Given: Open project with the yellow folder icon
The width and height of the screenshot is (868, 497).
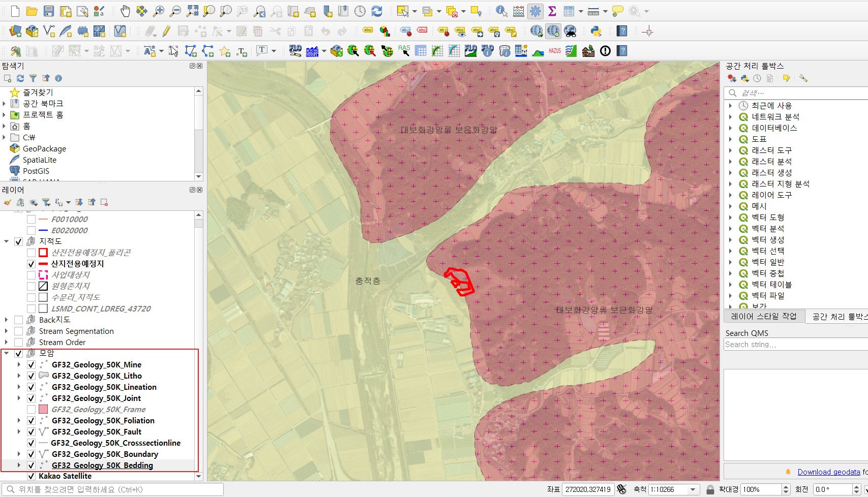Looking at the screenshot, I should 32,11.
